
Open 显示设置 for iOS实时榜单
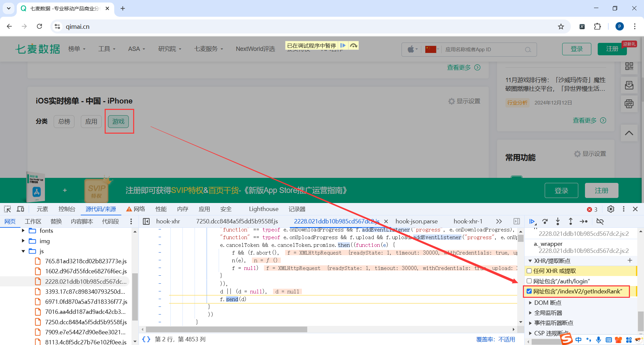click(464, 101)
